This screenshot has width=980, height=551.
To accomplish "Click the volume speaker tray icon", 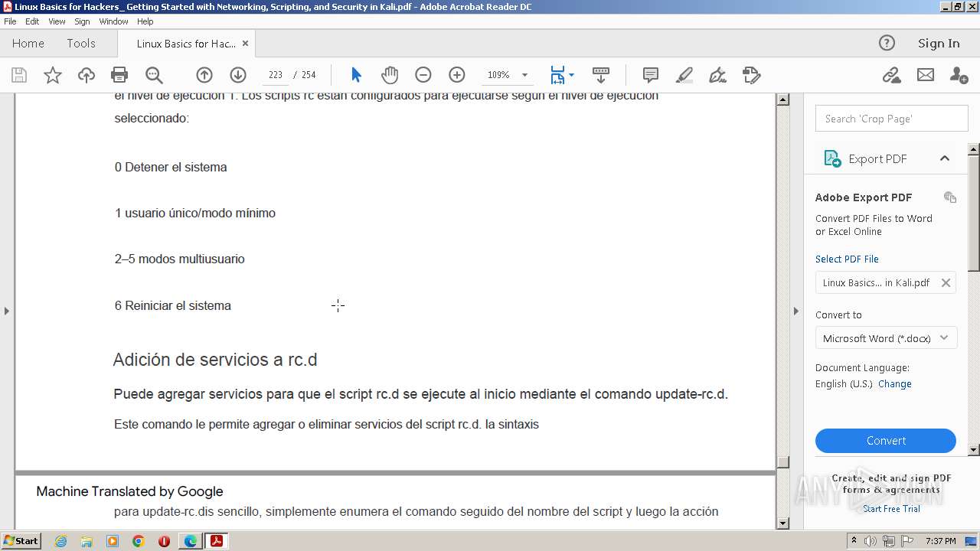I will point(871,541).
